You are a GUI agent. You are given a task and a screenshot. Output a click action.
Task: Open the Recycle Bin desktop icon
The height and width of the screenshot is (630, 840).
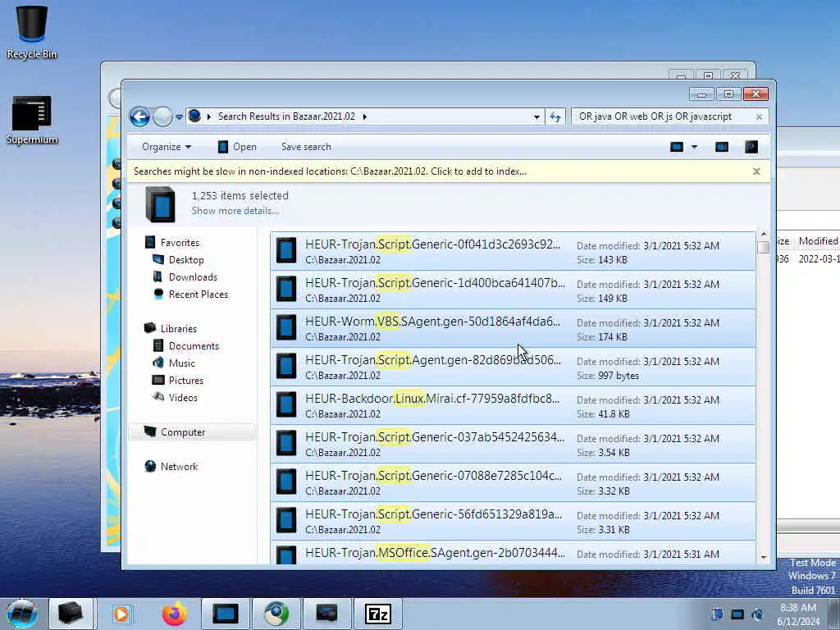click(x=32, y=31)
